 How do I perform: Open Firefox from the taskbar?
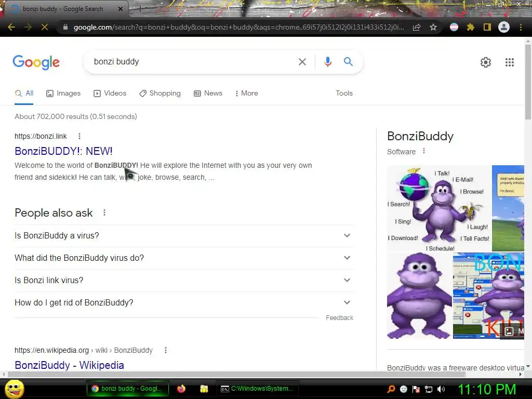pos(181,389)
